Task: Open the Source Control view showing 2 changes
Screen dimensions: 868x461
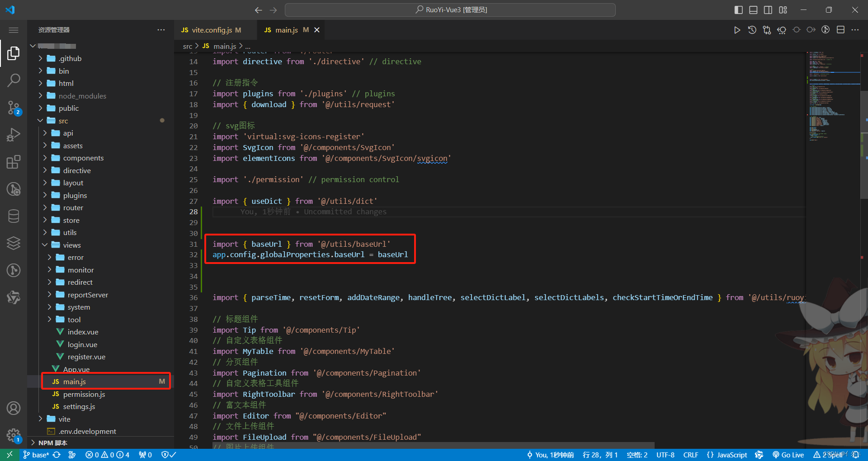Action: point(14,108)
